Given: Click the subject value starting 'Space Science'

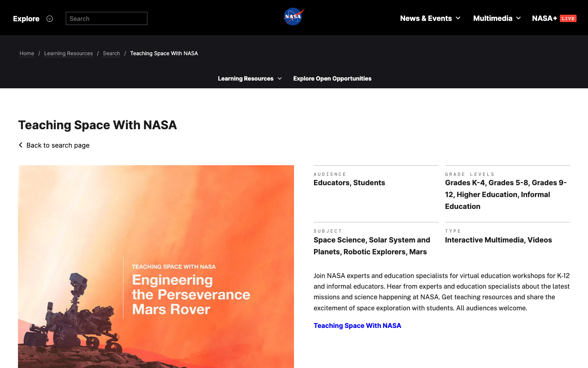Looking at the screenshot, I should pyautogui.click(x=372, y=246).
